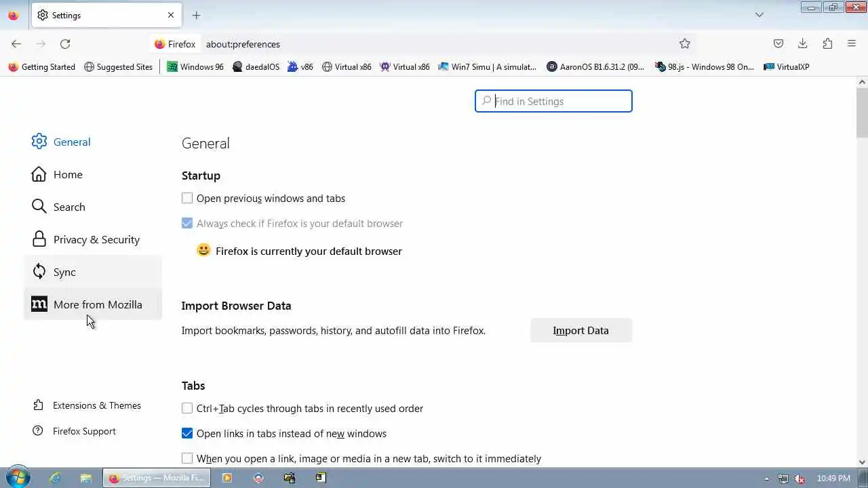The width and height of the screenshot is (868, 488).
Task: Open Windows Media Player taskbar icon
Action: tap(227, 478)
